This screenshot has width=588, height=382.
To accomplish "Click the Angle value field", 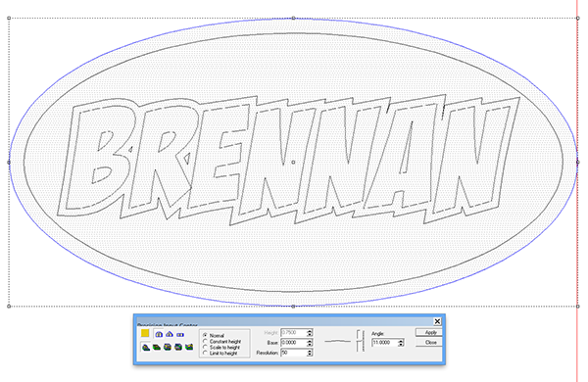I will (385, 343).
